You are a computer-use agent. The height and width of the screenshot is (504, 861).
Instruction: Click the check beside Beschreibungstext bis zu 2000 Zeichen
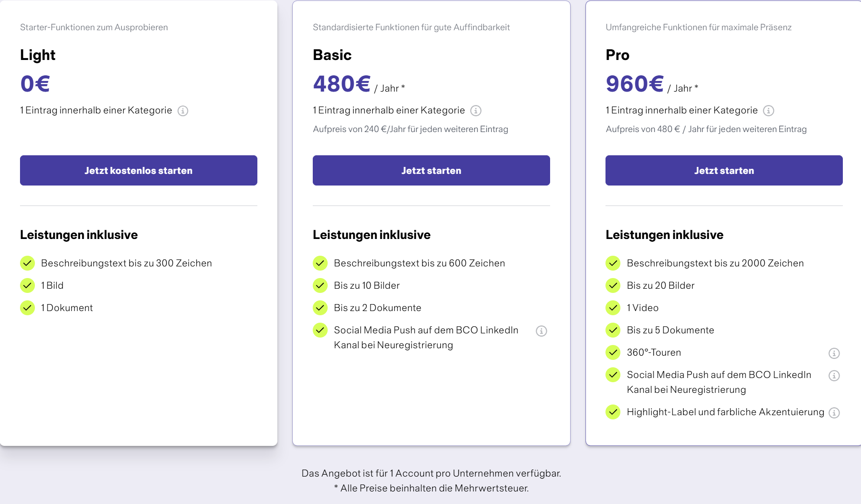[613, 263]
